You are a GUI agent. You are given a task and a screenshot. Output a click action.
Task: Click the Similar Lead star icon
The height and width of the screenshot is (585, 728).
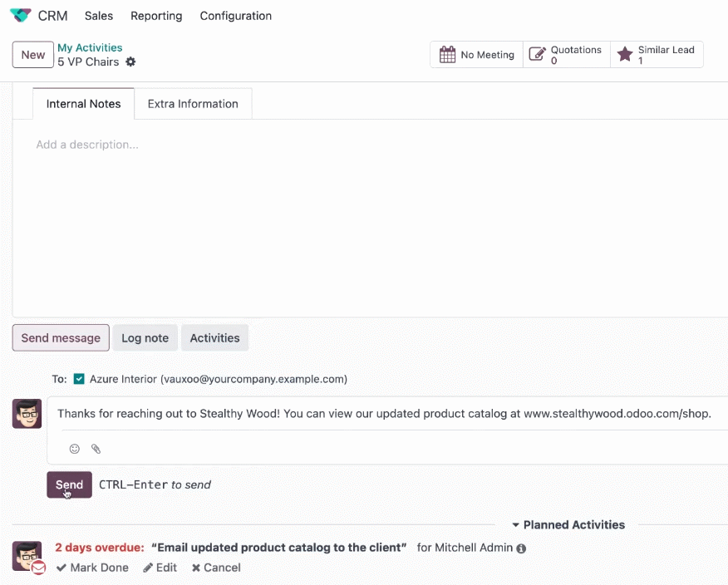pyautogui.click(x=624, y=54)
